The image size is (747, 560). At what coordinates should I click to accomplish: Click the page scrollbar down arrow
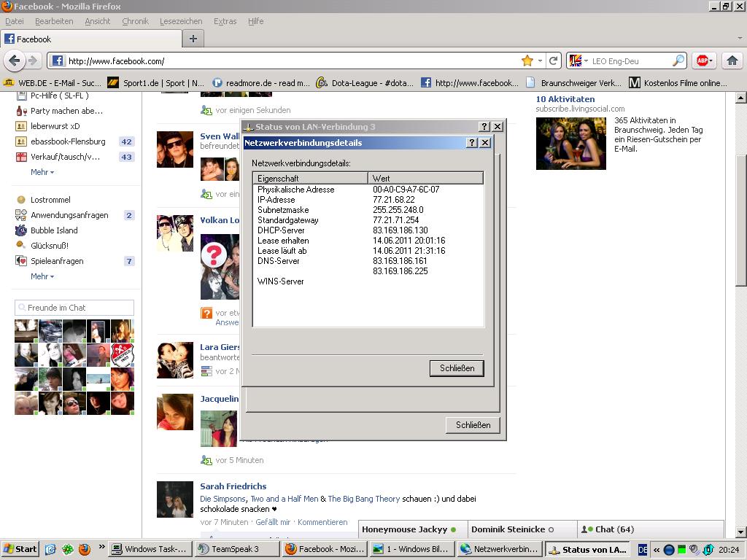(740, 532)
